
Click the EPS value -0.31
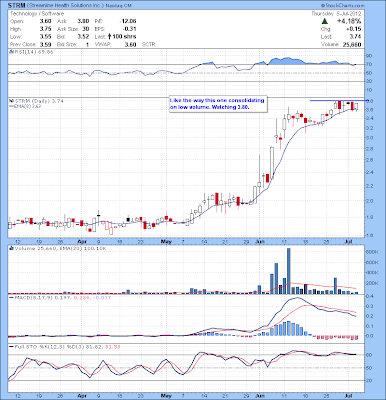coord(130,29)
